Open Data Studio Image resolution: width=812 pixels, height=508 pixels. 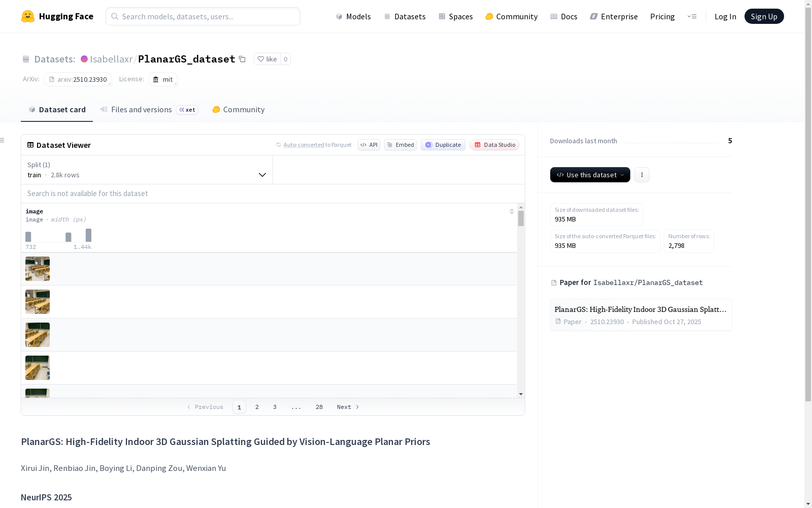(x=495, y=145)
